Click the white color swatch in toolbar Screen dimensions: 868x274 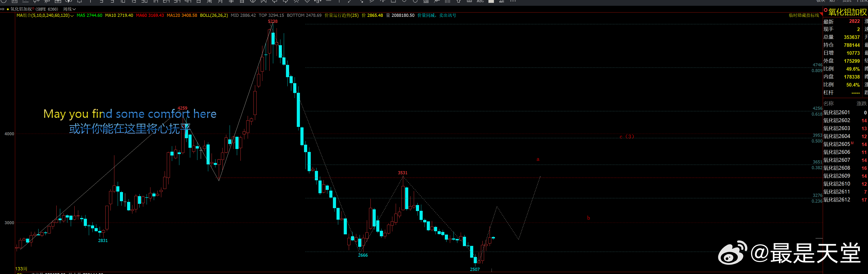[491, 1]
